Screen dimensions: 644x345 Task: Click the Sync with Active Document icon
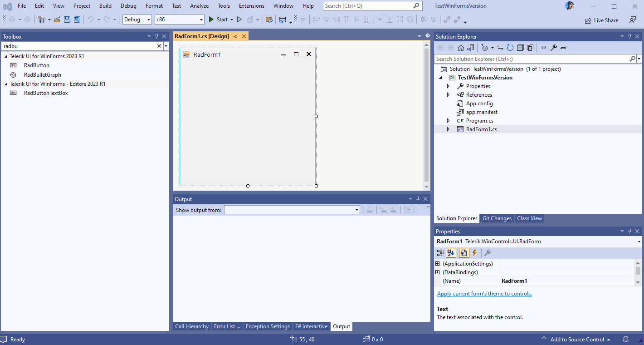500,48
